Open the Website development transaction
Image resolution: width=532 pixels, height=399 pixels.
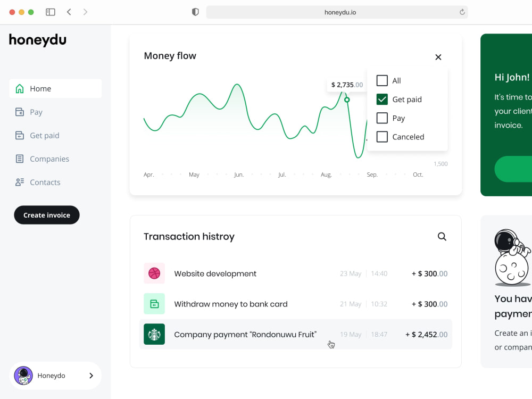coord(295,273)
